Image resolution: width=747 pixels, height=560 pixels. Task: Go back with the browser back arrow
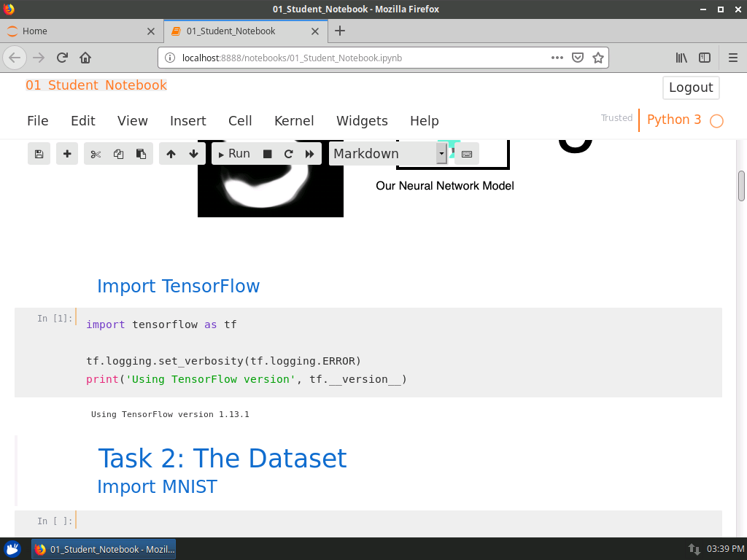(x=15, y=58)
